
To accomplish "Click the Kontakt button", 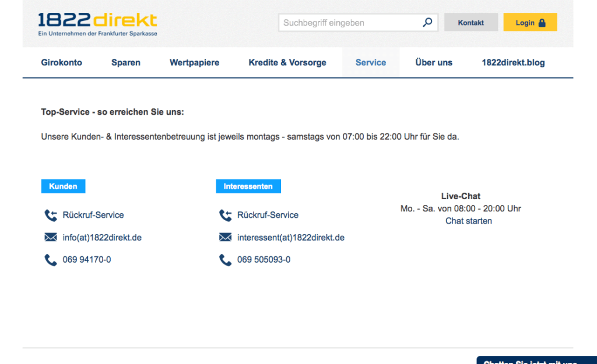I will pyautogui.click(x=471, y=23).
